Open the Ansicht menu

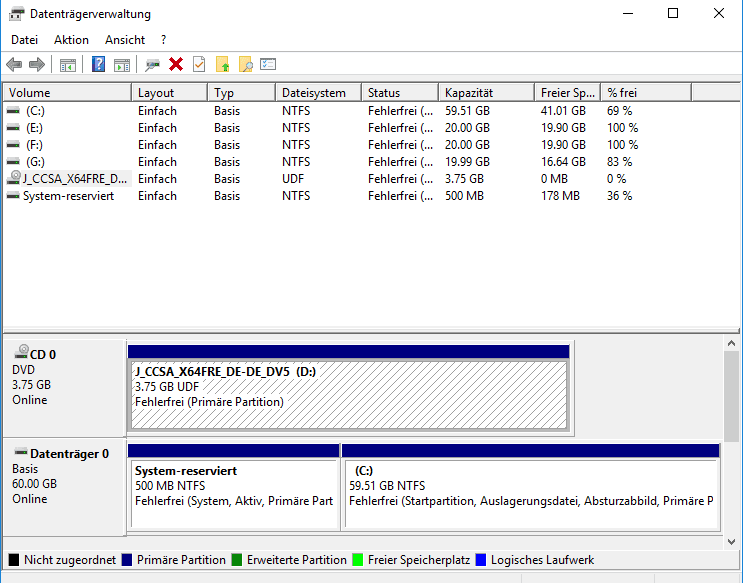tap(125, 40)
